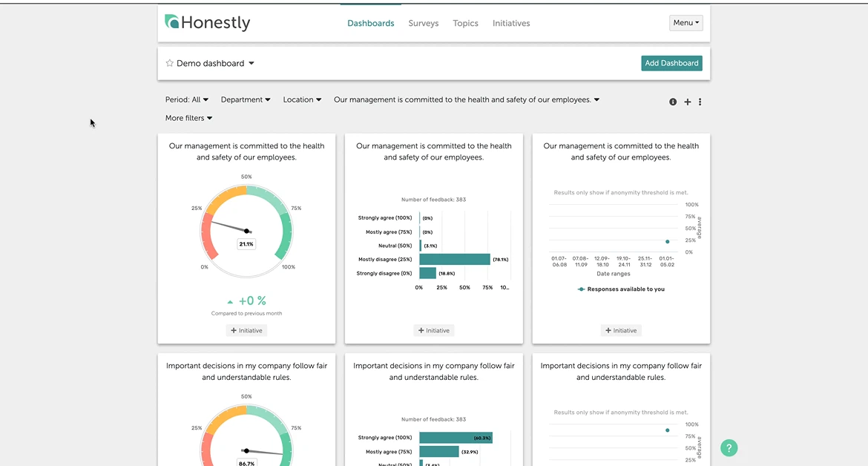Screen dimensions: 868x466
Task: Click the 01.01-05.02 date range label
Action: coord(667,261)
